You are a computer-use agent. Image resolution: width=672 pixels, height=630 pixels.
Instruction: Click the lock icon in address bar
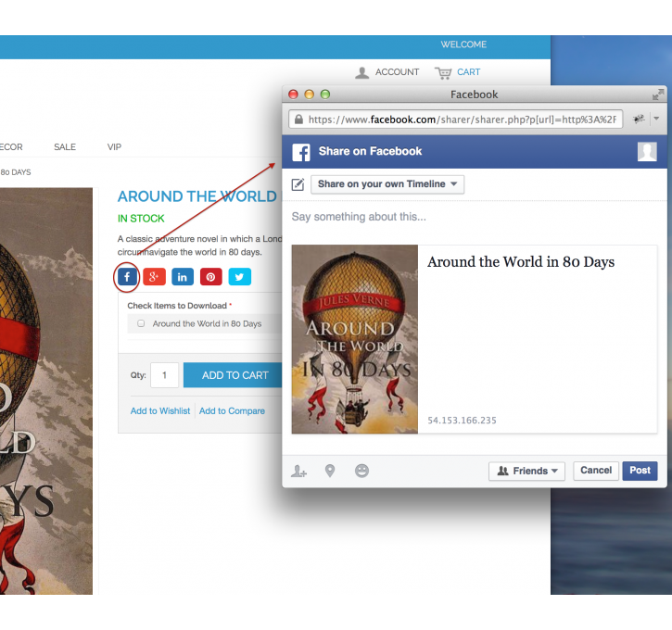[x=298, y=120]
